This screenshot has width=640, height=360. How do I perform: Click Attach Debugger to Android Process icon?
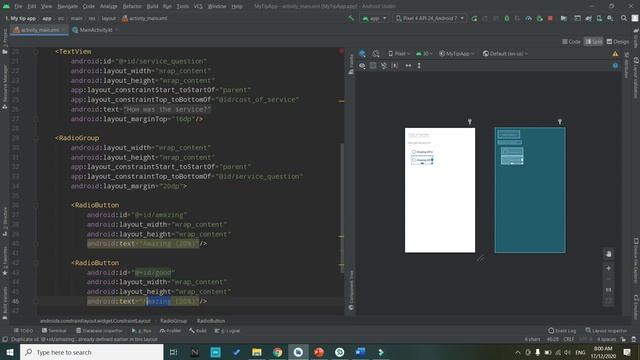click(x=540, y=18)
